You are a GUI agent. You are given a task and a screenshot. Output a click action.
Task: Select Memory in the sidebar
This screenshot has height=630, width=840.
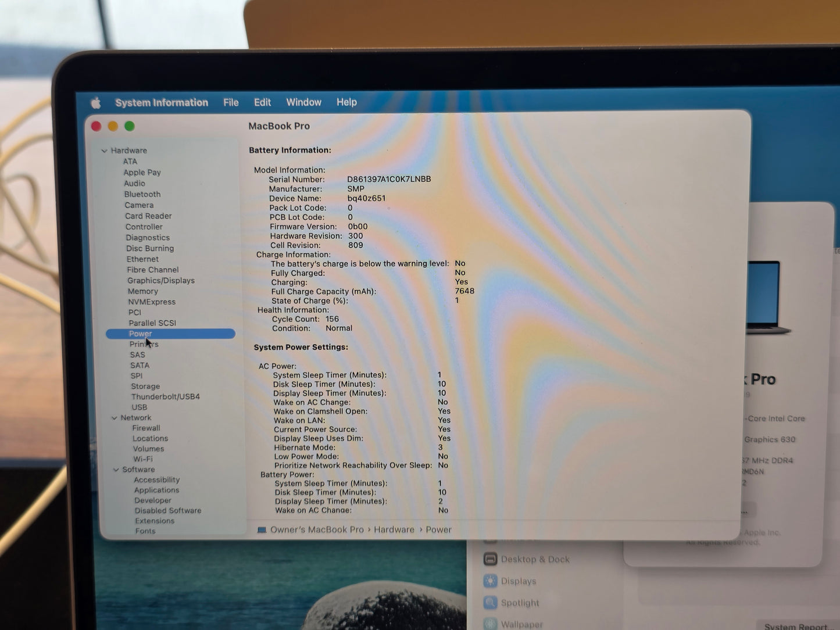143,291
